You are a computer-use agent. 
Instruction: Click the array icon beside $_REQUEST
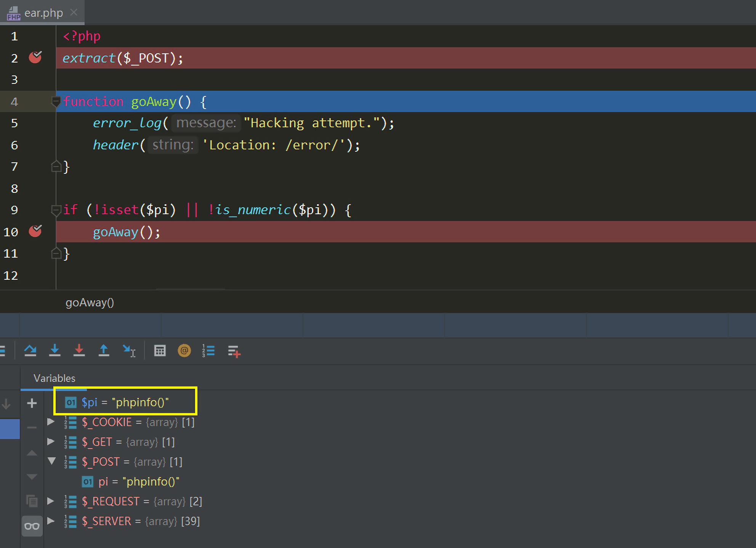tap(70, 501)
